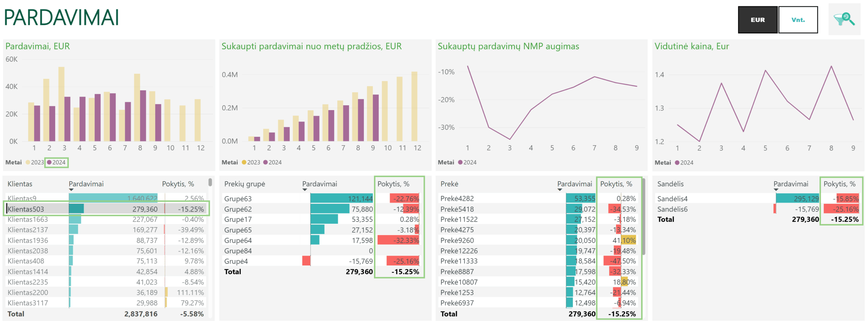Screen dimensions: 868x324
Task: Click sort arrow under Prekių grupė Pardavimai
Action: click(304, 190)
